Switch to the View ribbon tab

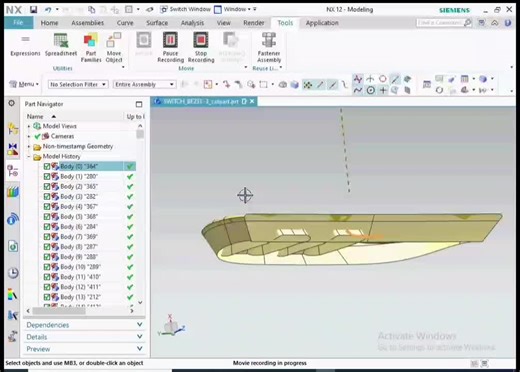(x=224, y=23)
